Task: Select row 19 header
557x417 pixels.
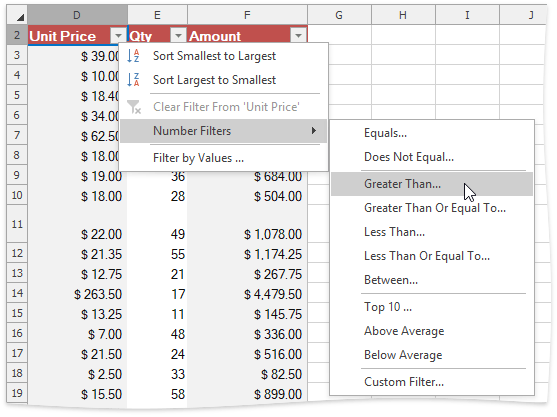Action: click(x=17, y=393)
